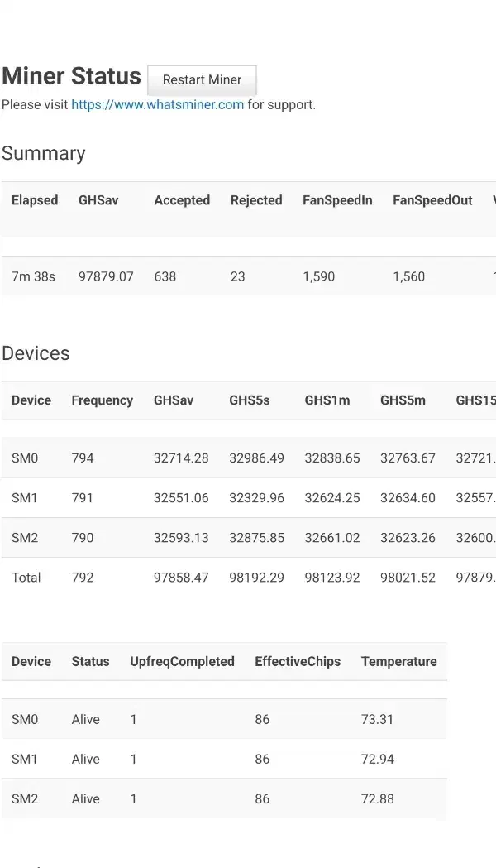Select the FanSpeedOut column header
Viewport: 496px width, 868px height.
[432, 200]
